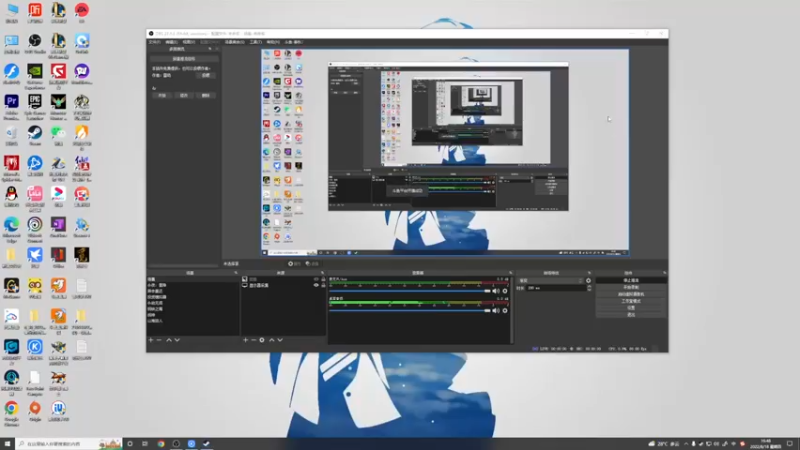Open settings gear for the desktop audio channel
Image resolution: width=800 pixels, height=450 pixels.
pyautogui.click(x=505, y=310)
